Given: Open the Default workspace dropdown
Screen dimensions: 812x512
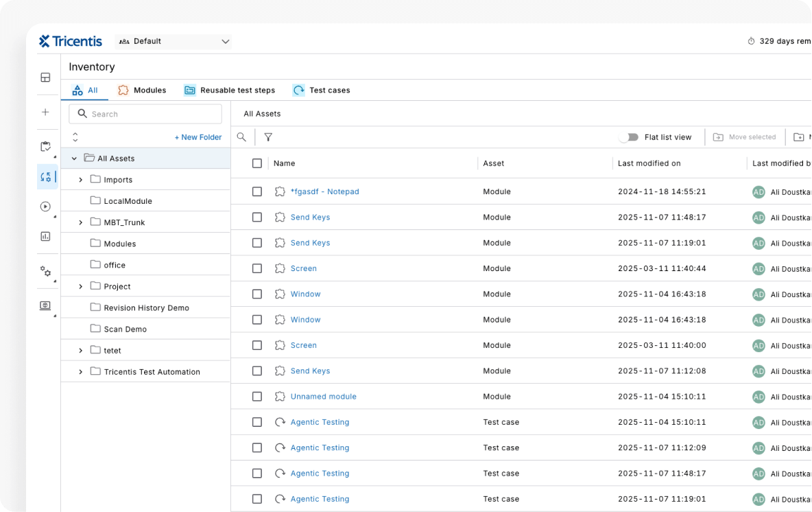Looking at the screenshot, I should (174, 42).
